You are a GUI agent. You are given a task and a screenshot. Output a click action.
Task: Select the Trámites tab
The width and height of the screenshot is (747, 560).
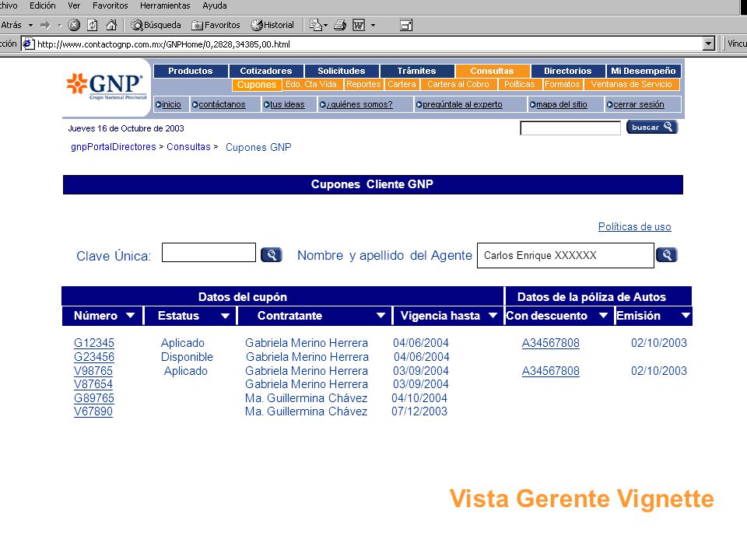pos(417,71)
